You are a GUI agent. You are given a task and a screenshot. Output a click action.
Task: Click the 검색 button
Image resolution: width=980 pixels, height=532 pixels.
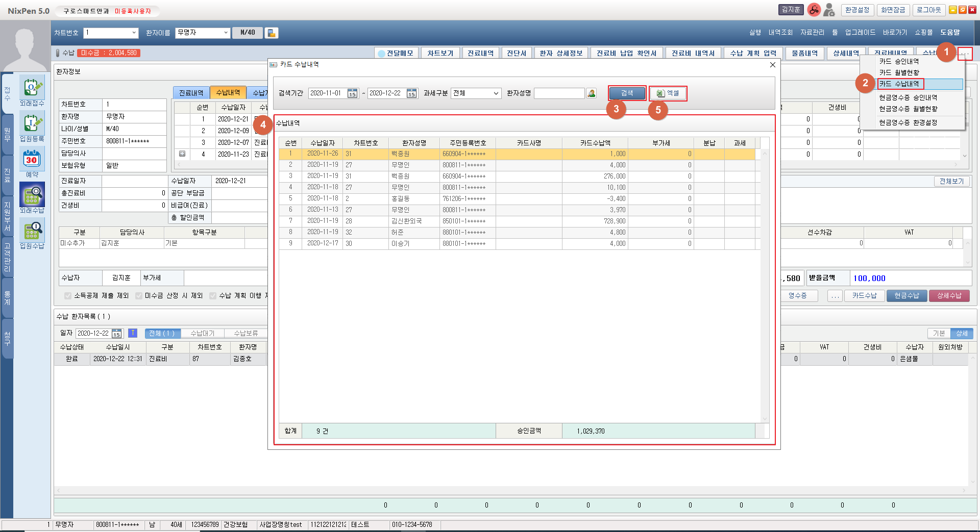627,93
